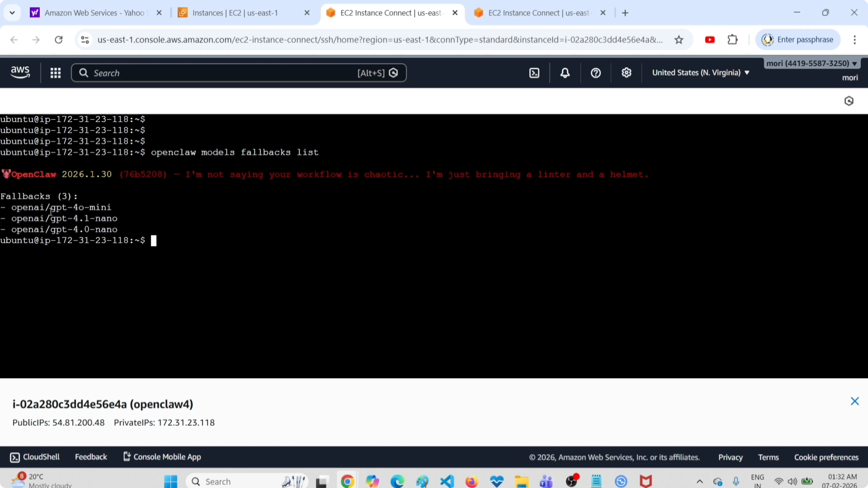Switch to the Instances | EC2 tab

235,13
